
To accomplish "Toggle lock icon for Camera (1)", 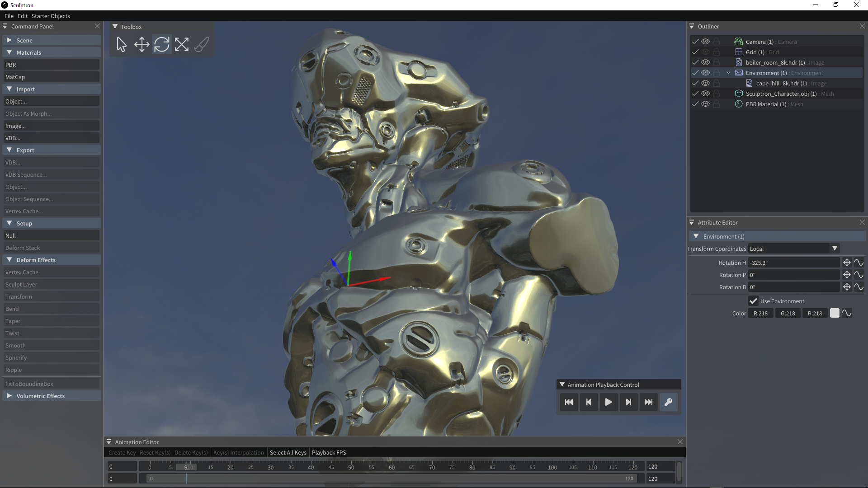I will coord(716,42).
